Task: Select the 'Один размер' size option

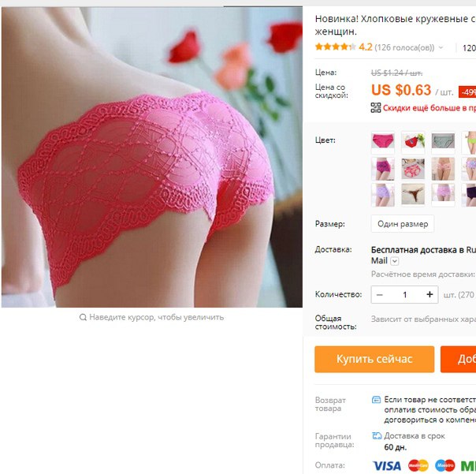Action: 403,224
